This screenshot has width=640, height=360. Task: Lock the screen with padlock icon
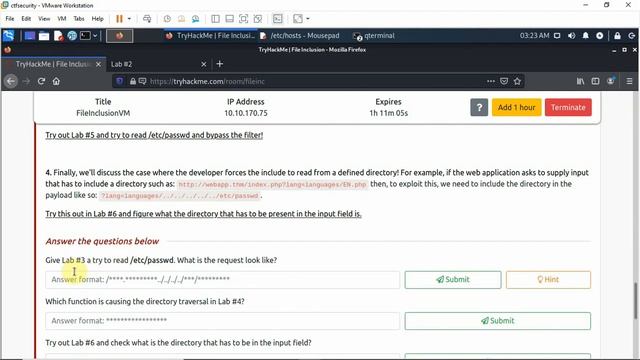[x=617, y=36]
